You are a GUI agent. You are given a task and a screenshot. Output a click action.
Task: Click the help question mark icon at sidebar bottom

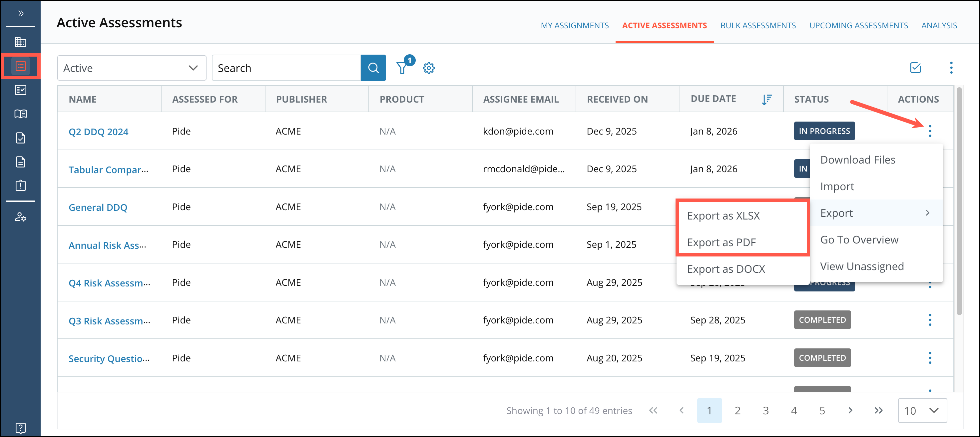point(21,428)
